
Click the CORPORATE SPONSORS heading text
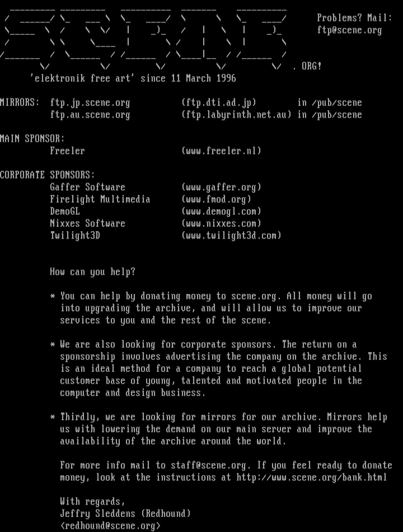click(x=47, y=175)
